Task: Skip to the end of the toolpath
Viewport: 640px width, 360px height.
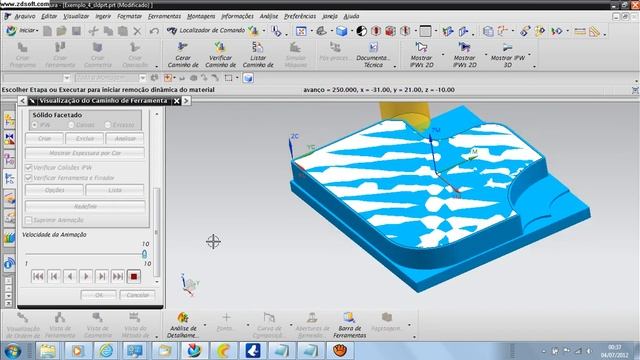Action: (118, 277)
